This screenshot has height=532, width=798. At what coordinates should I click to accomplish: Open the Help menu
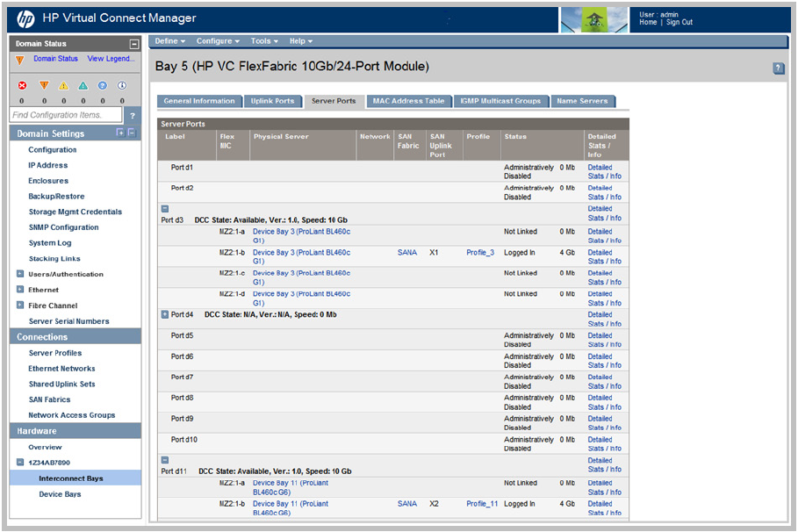tap(301, 41)
